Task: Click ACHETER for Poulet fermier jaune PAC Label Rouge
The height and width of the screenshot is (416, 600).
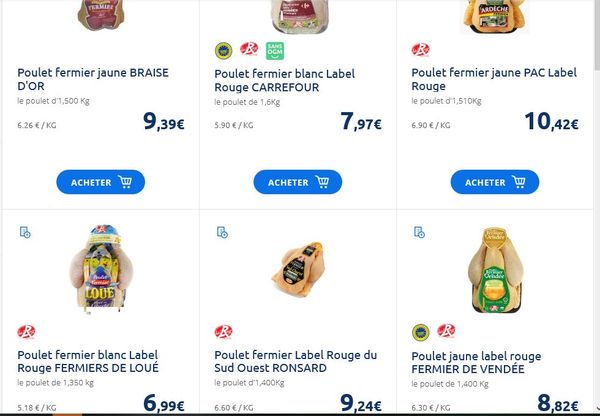Action: click(495, 182)
